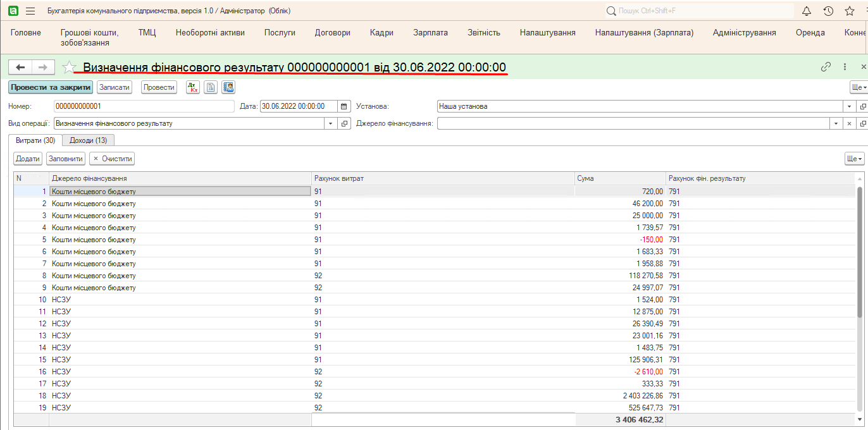Expand the Установа dropdown list

tap(850, 106)
